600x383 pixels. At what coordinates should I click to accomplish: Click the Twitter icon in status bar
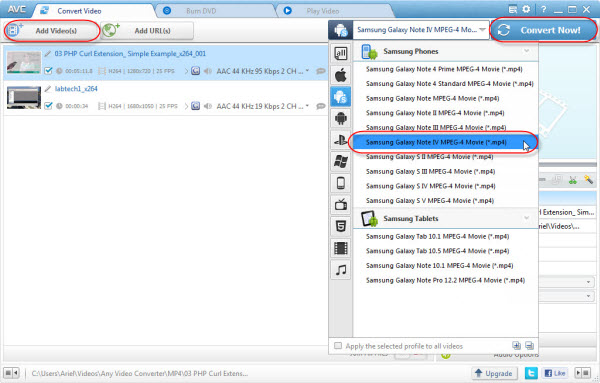point(531,373)
